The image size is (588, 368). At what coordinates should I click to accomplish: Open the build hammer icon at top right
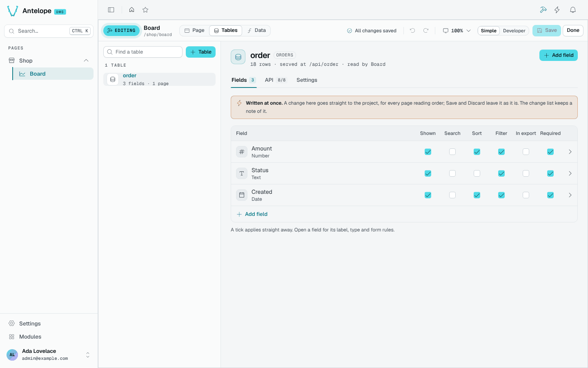[x=543, y=10]
